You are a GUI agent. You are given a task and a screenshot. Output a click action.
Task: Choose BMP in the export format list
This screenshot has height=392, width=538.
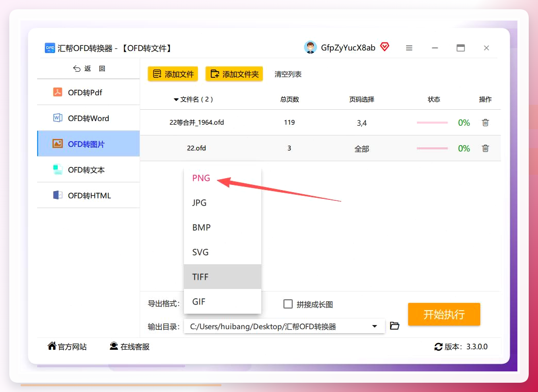pos(222,227)
